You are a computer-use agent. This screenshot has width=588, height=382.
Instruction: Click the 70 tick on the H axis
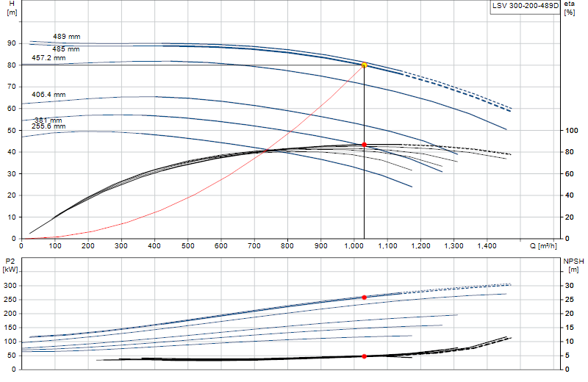coord(12,87)
